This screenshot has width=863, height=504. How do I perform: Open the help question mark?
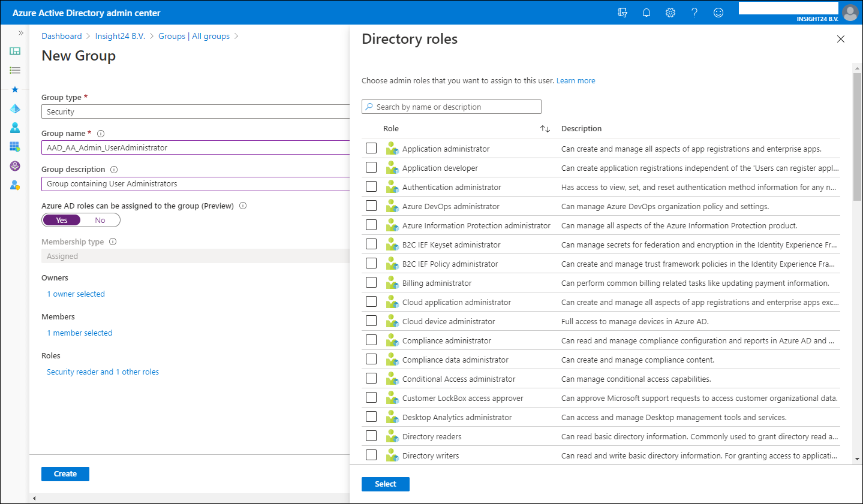(x=694, y=13)
